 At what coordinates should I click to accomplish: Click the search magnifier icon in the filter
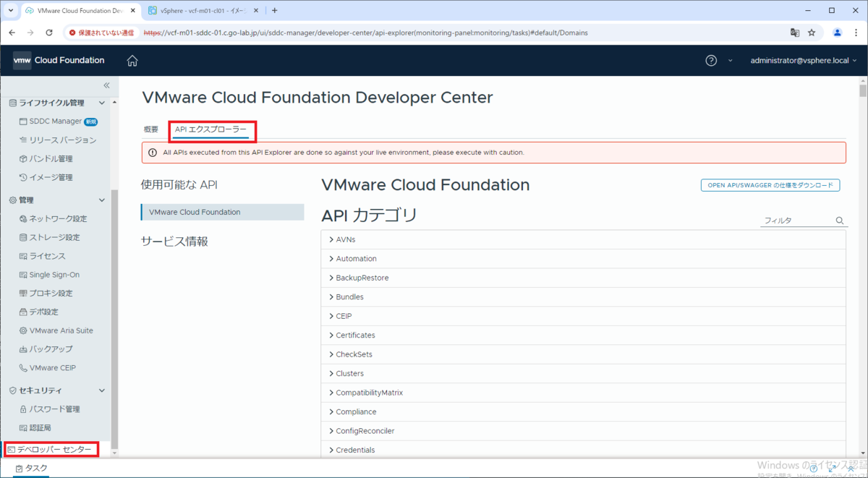tap(840, 221)
